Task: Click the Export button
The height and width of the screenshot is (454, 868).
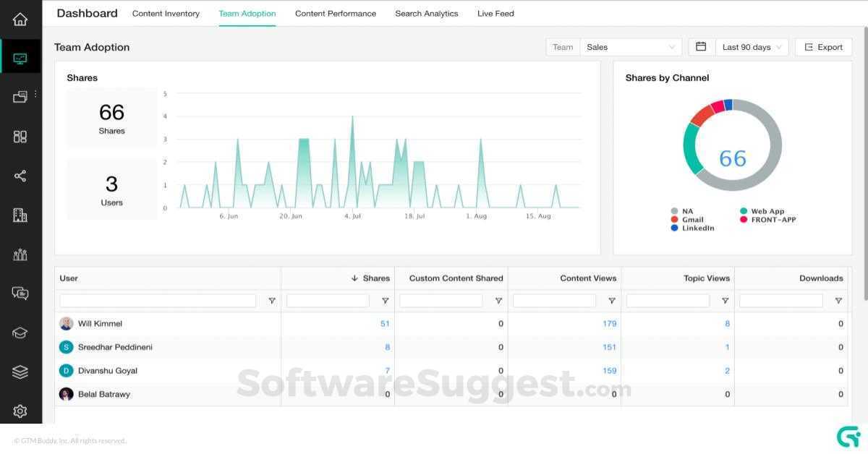Action: tap(823, 46)
